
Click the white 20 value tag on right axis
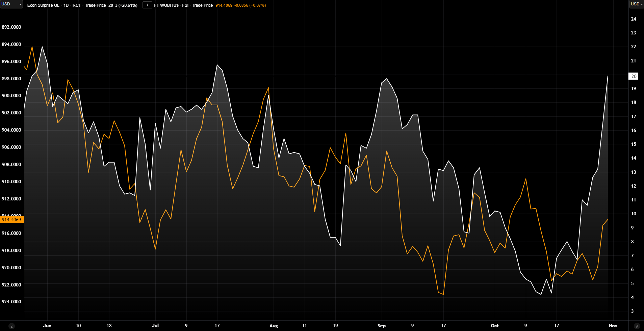click(634, 76)
